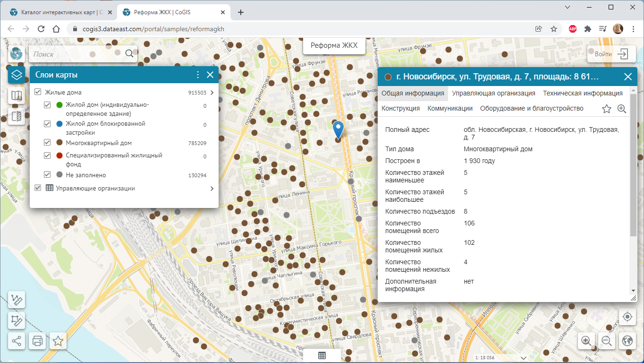Toggle the Не заполнено layer checkbox
This screenshot has width=644, height=363.
point(47,175)
